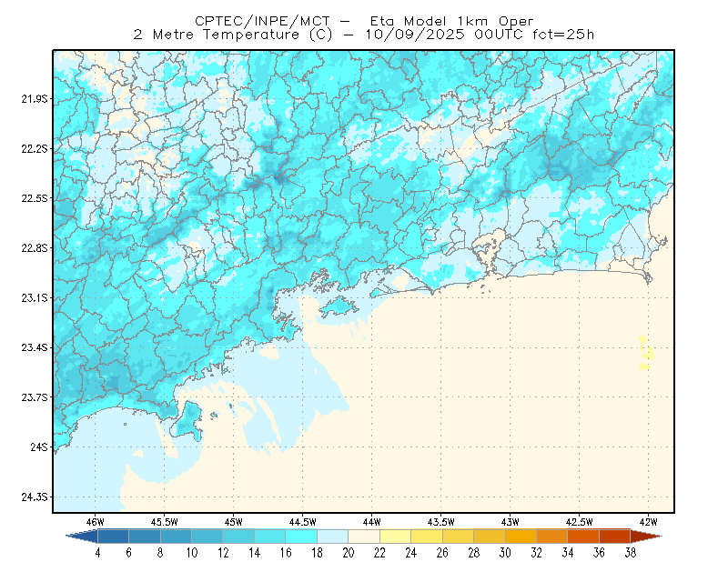Pick the dark orange swatch between 34 and 36
Image resolution: width=728 pixels, height=562 pixels.
click(583, 536)
